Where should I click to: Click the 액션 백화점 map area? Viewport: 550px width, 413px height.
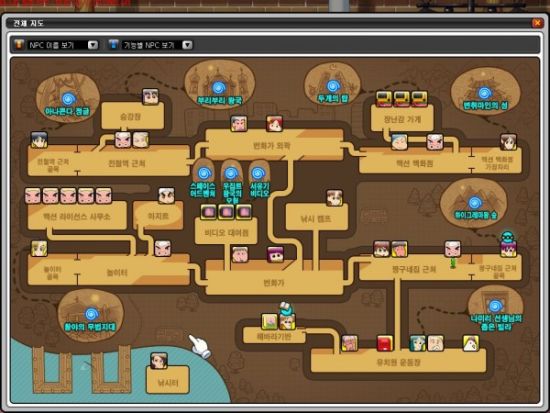coord(414,163)
